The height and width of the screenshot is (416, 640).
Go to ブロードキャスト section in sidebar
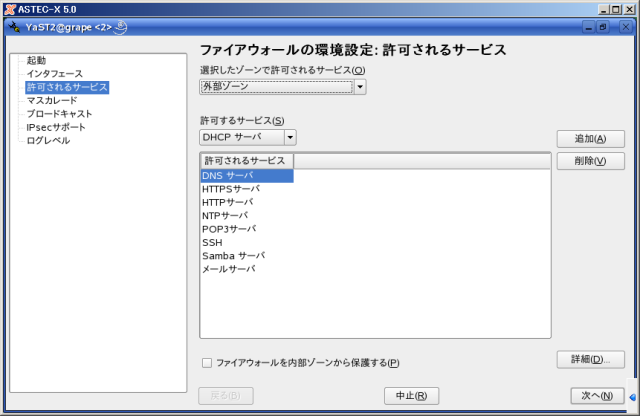click(x=59, y=114)
